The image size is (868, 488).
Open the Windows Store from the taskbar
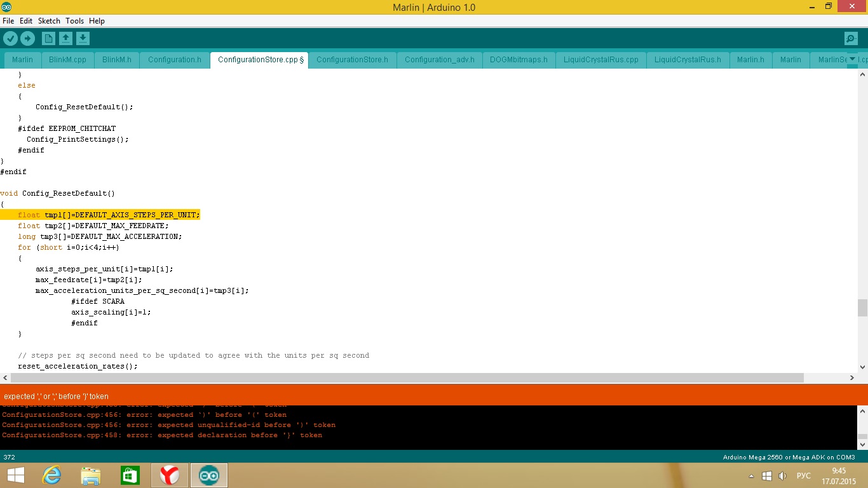point(130,475)
